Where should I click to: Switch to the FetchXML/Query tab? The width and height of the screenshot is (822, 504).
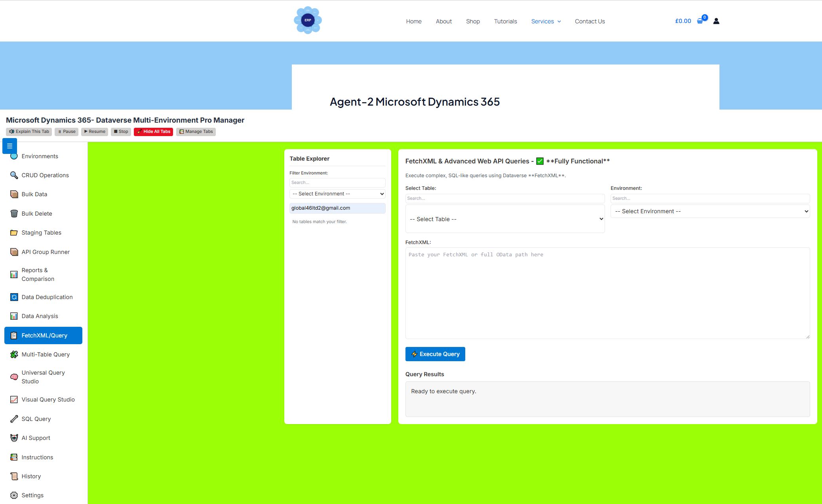point(43,335)
